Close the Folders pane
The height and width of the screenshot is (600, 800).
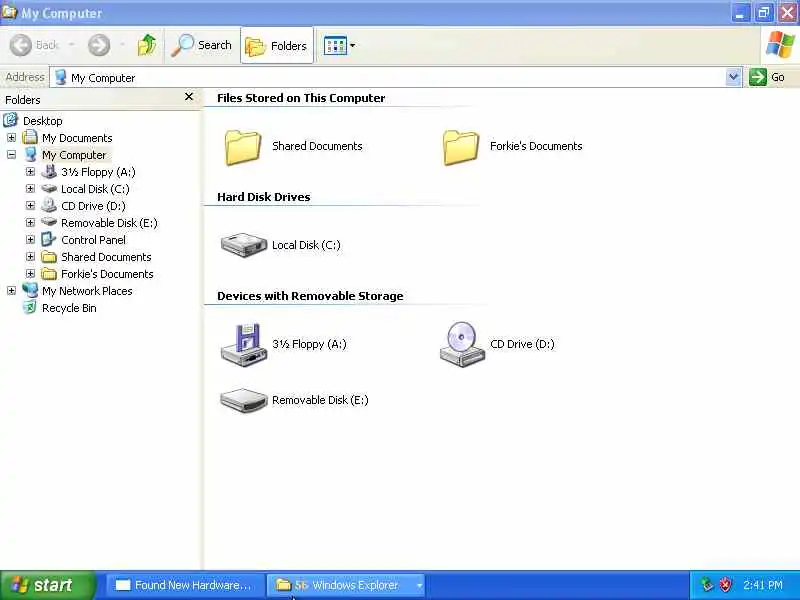pos(189,96)
